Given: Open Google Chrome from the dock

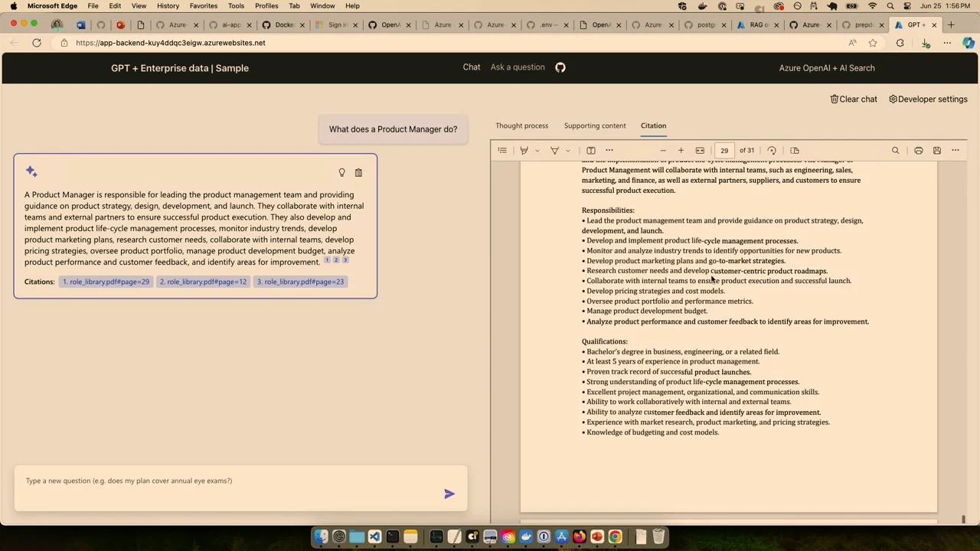Looking at the screenshot, I should (x=615, y=536).
